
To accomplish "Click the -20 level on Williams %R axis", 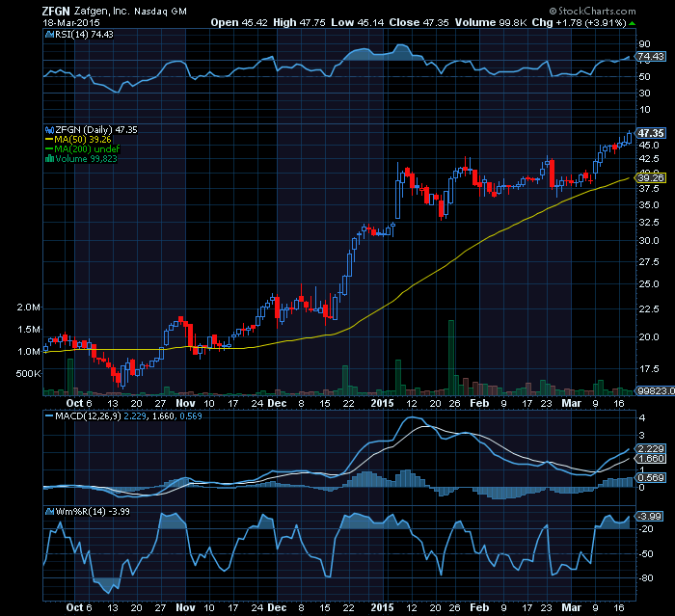I will coord(647,529).
